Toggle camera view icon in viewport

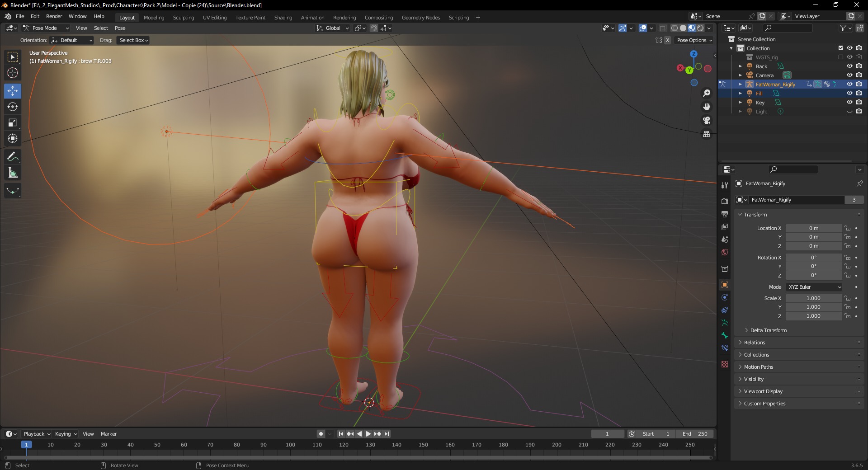coord(707,120)
